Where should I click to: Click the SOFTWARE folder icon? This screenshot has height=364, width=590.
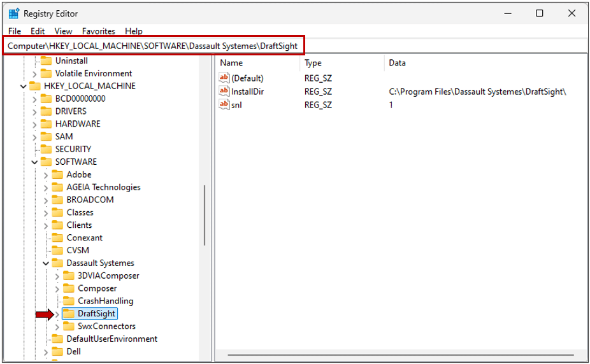46,162
